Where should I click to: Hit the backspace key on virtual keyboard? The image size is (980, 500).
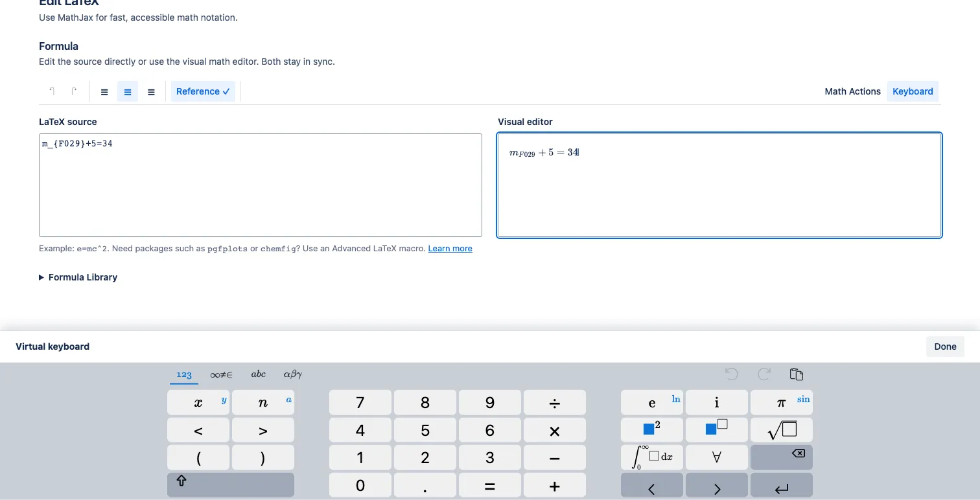781,457
